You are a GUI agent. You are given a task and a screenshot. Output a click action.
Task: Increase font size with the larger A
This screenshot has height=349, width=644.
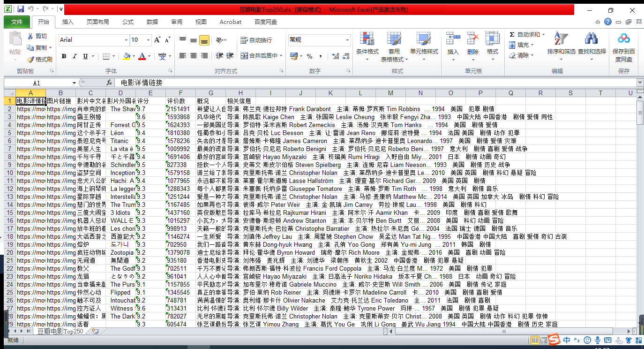(157, 40)
